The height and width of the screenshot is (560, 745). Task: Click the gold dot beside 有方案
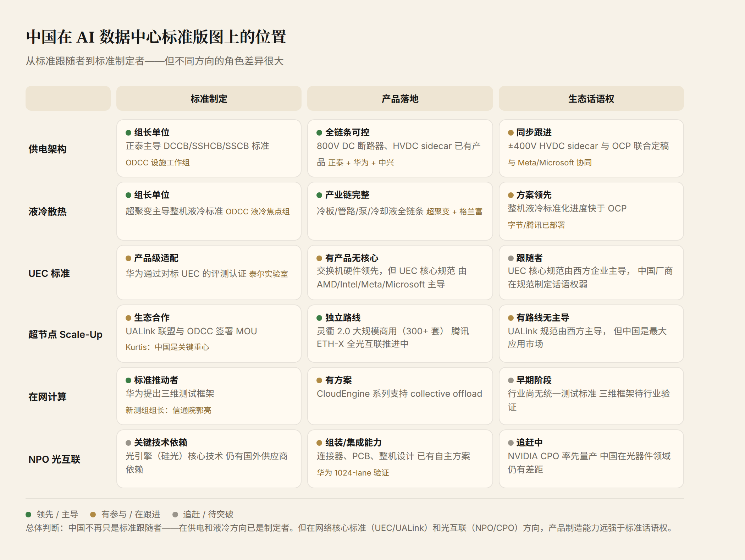pyautogui.click(x=319, y=380)
